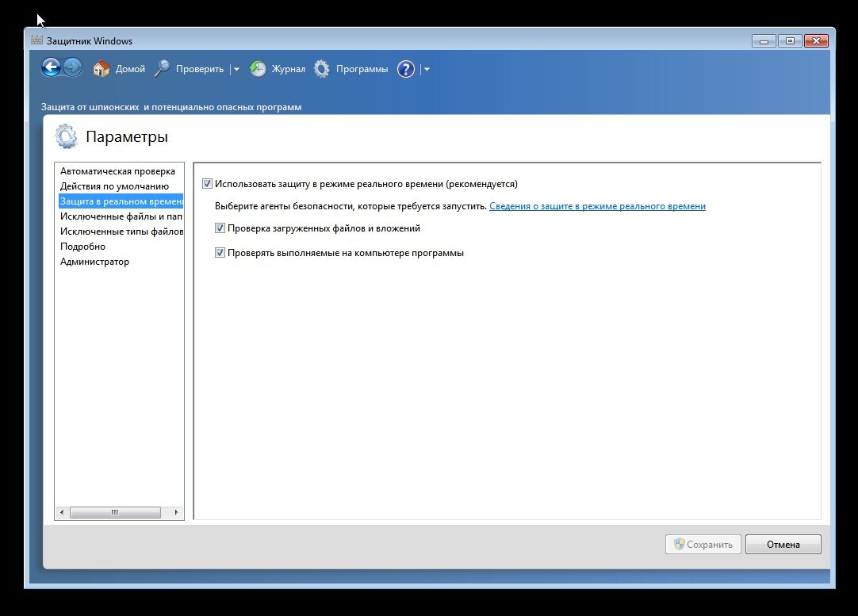This screenshot has width=858, height=616.
Task: Click left arrow of settings list scrollbar
Action: click(x=62, y=513)
